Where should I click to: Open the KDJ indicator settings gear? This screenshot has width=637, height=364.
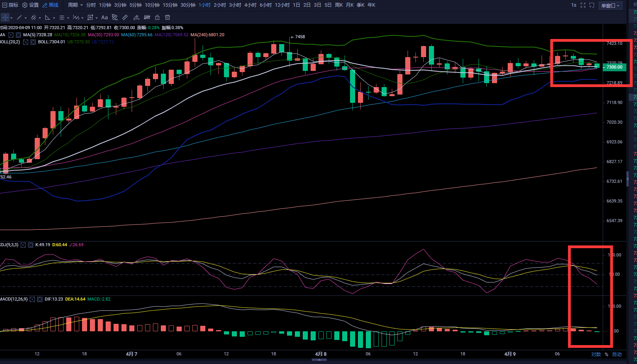coord(23,245)
